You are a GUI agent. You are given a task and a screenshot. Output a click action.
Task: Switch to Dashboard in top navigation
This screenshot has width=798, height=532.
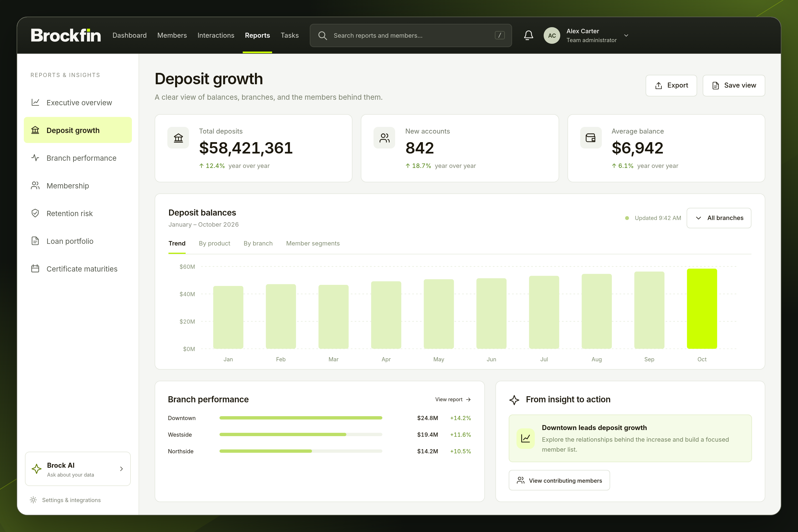point(130,35)
